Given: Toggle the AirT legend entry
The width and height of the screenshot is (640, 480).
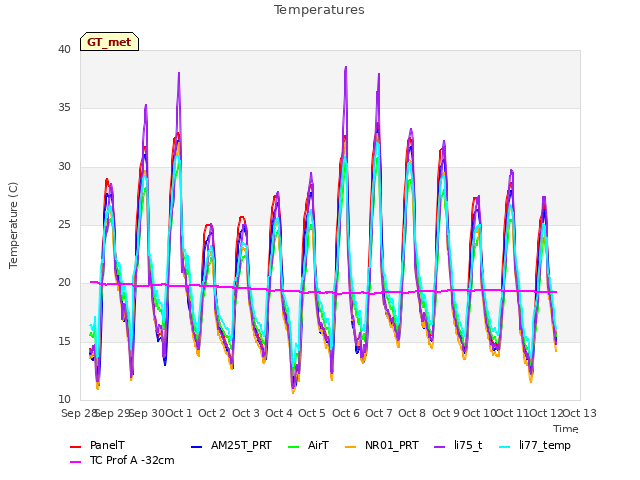Looking at the screenshot, I should point(309,445).
